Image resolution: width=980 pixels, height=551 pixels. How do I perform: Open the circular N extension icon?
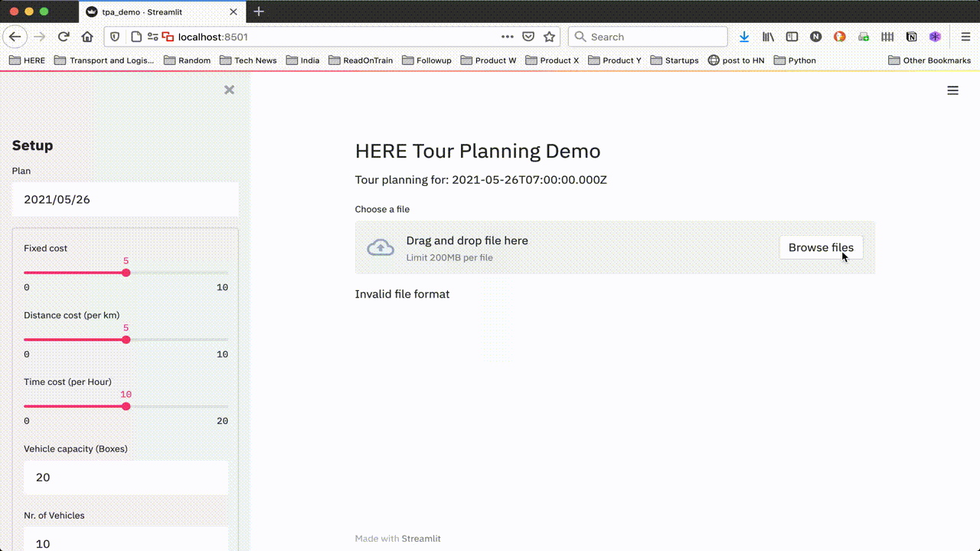816,37
